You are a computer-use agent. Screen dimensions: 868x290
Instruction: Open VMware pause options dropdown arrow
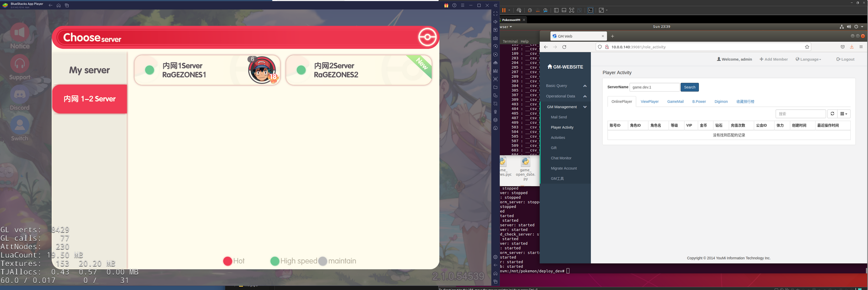509,10
